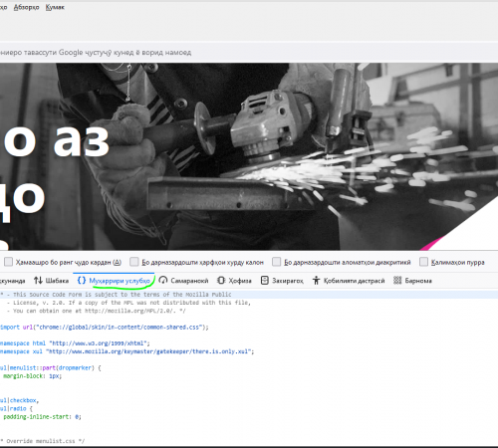Image resolution: width=498 pixels, height=448 pixels.
Task: Open the Самаранокӣ tab by its gauge icon
Action: (163, 281)
